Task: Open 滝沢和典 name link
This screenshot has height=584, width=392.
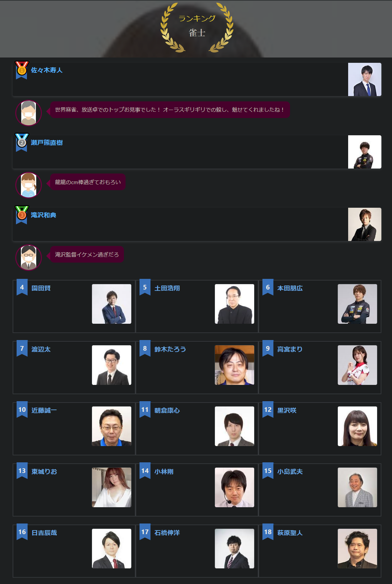Action: coord(44,215)
